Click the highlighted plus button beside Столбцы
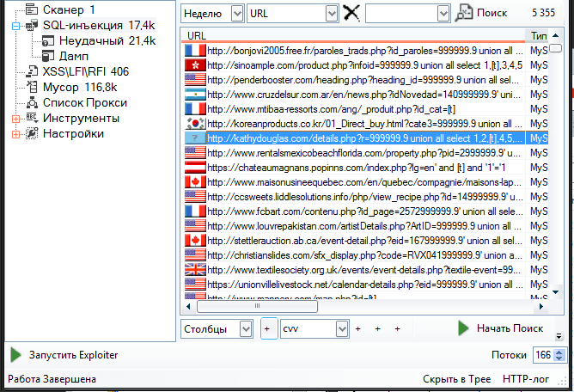Viewport: 574px width, 392px height. (269, 328)
